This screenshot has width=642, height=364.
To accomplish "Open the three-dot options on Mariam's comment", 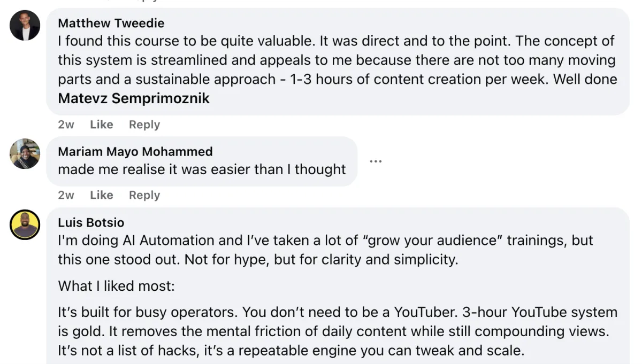I will coord(376,161).
